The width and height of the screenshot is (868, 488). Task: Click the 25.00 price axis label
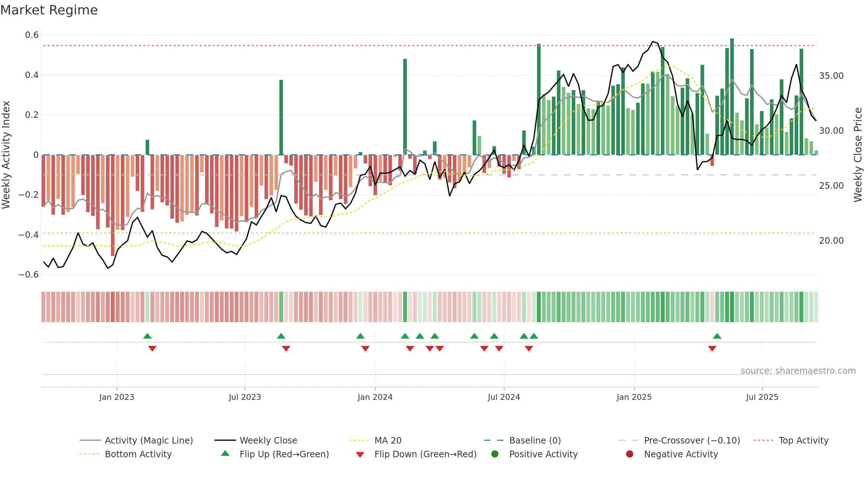tap(831, 186)
